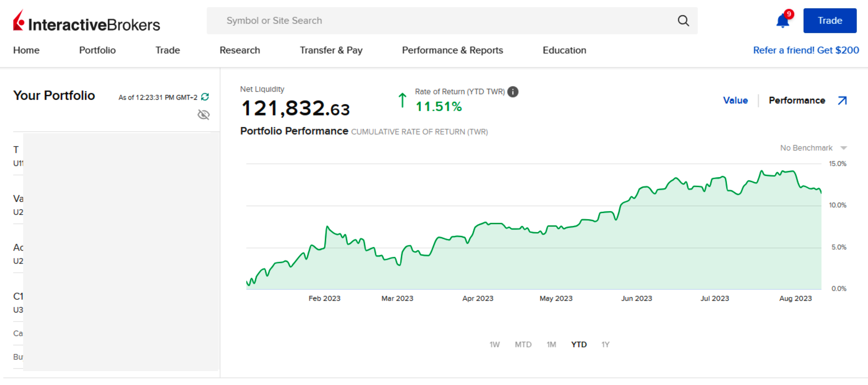Select the 1W time range

tap(494, 345)
